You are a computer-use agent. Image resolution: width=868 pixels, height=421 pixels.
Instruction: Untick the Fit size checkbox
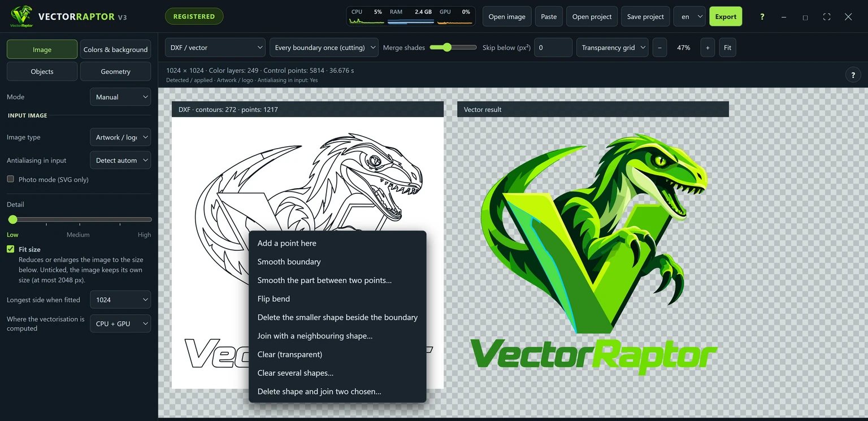point(10,249)
